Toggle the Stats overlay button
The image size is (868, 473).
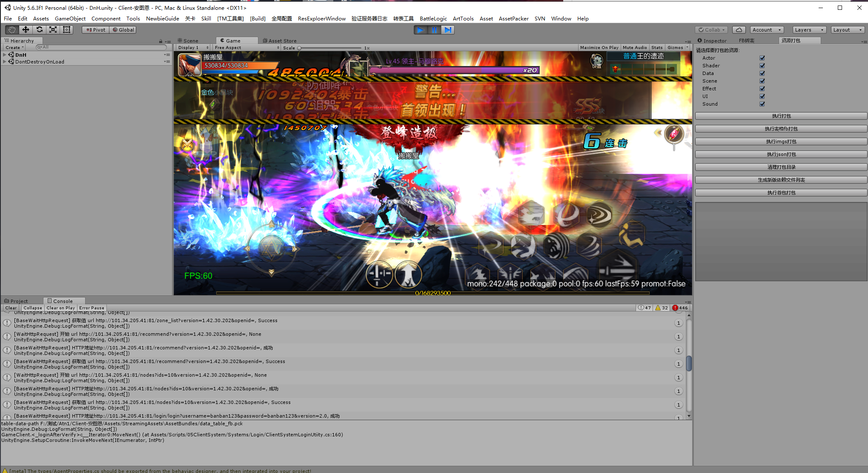tap(657, 48)
